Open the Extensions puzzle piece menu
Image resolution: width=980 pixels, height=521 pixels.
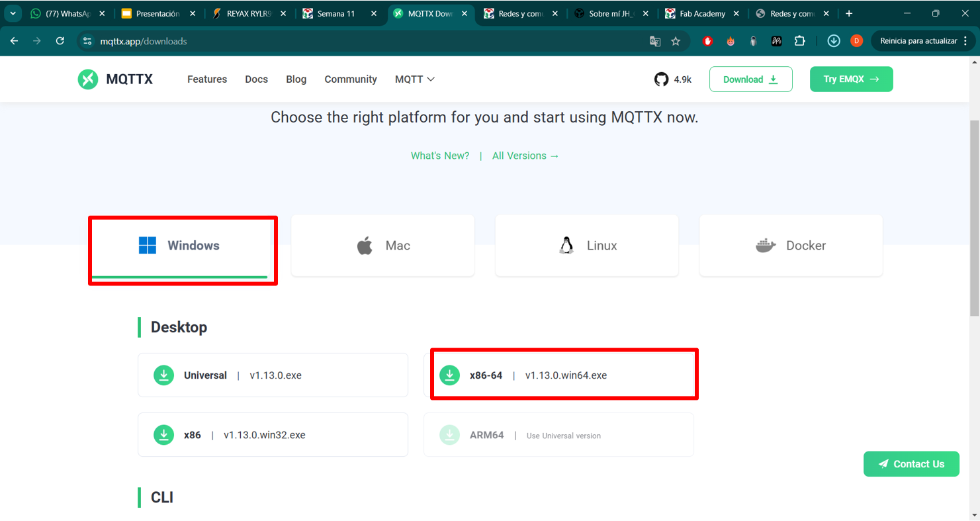tap(800, 41)
